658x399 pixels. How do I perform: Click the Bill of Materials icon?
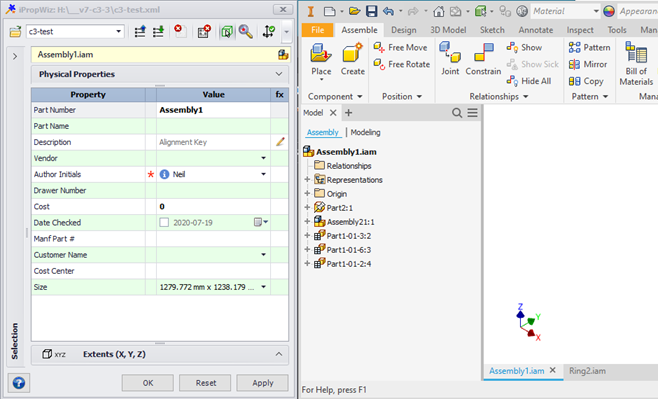coord(636,52)
